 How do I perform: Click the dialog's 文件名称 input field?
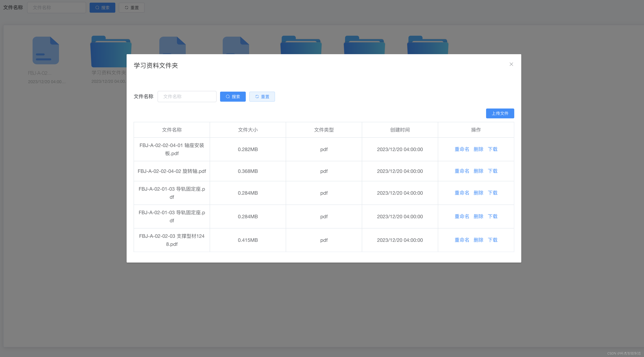click(187, 97)
